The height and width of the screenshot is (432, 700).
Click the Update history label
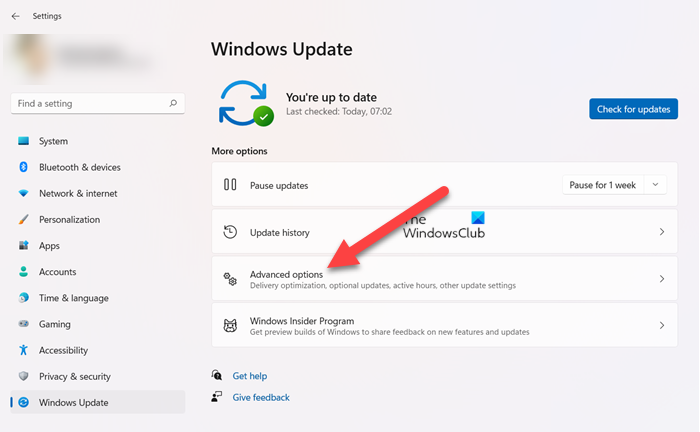coord(279,233)
